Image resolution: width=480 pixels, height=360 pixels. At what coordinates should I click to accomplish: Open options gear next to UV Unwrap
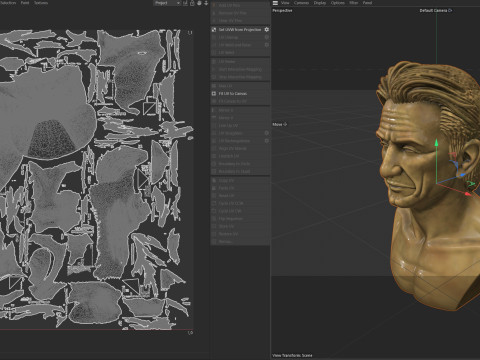(267, 37)
